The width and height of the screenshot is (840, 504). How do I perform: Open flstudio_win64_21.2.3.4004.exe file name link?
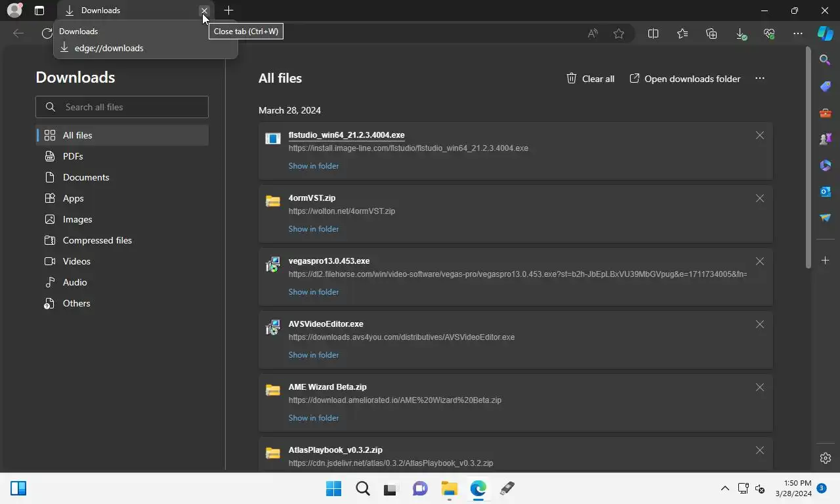(346, 135)
